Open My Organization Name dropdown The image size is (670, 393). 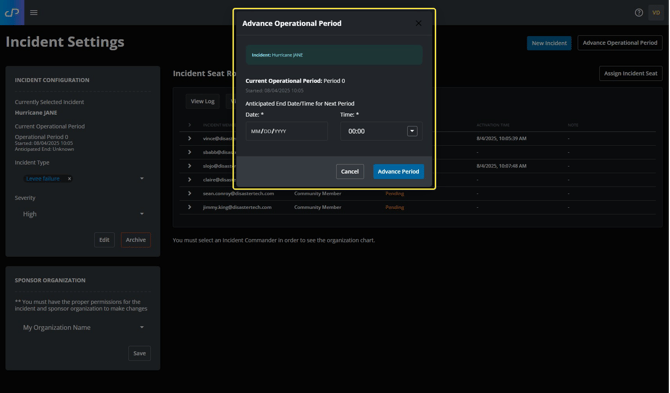pos(83,328)
